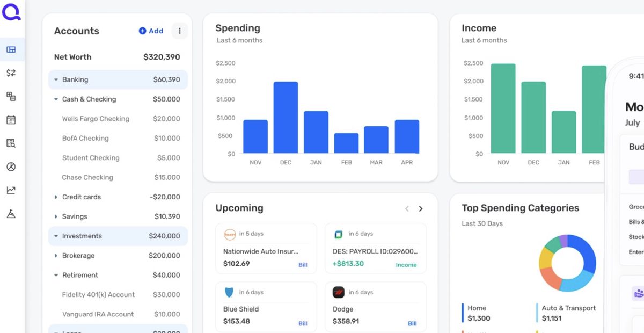This screenshot has width=644, height=333.
Task: Expand the Credit cards section
Action: (x=56, y=197)
